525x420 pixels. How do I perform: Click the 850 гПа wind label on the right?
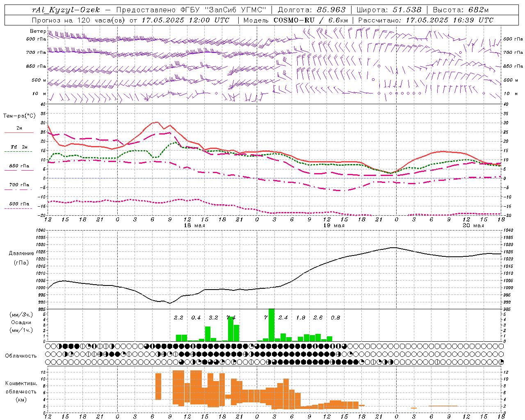click(x=513, y=66)
